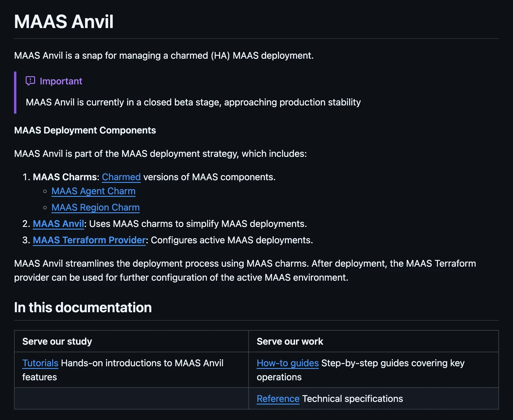Select the empty cell under Serve our study
The image size is (513, 420).
(x=131, y=398)
